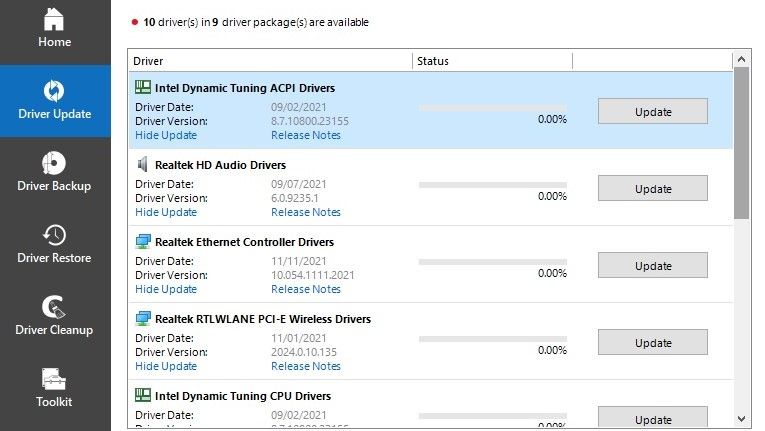Sort the list by the Driver column header
The image size is (765, 431).
(x=270, y=61)
